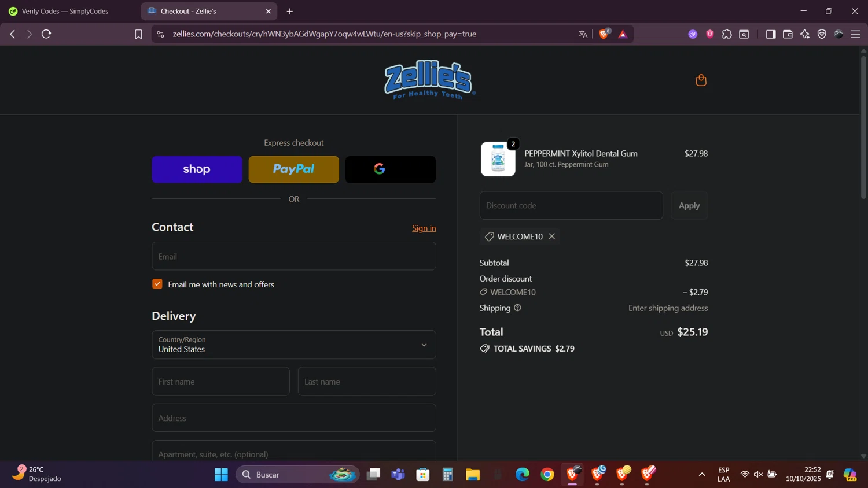868x488 pixels.
Task: Click the Peppermint gum product thumbnail
Action: click(498, 159)
